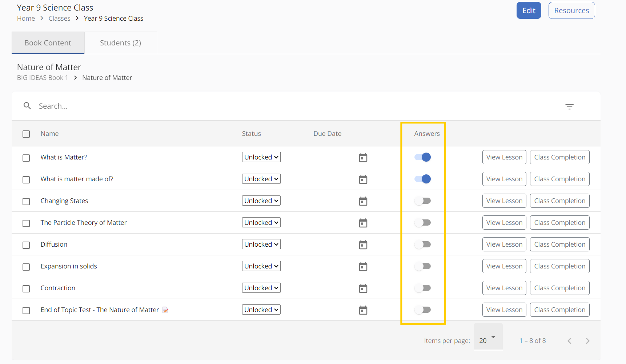The image size is (626, 364).
Task: Open the due date calendar for What is Matter?
Action: [x=363, y=158]
